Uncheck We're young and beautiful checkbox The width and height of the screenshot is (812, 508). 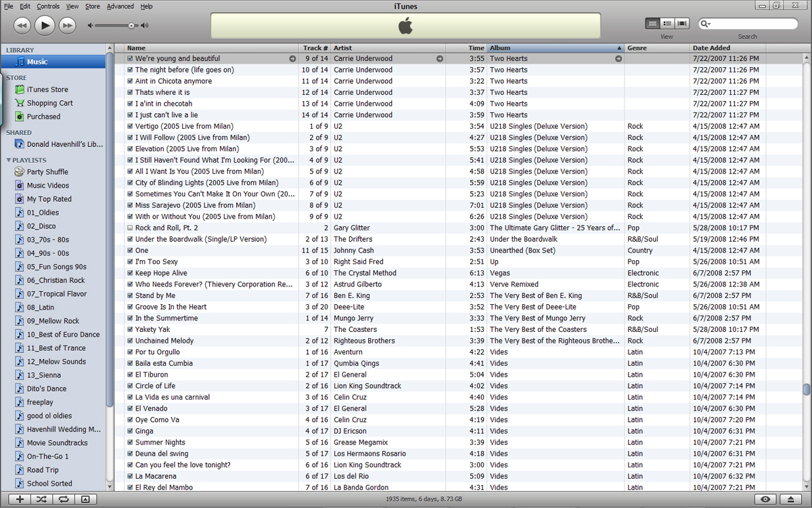tap(130, 59)
